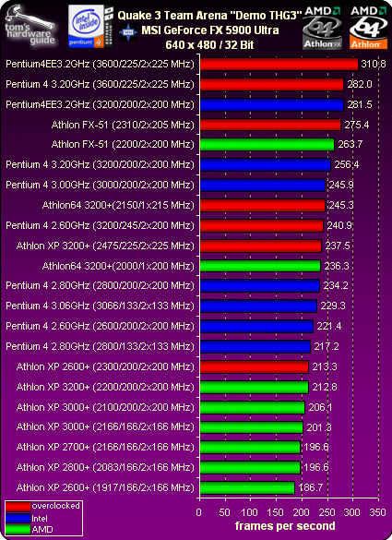Click label 'Pentium 4 3.00GHz (3000/200/2x200 MHz)'

[101, 186]
